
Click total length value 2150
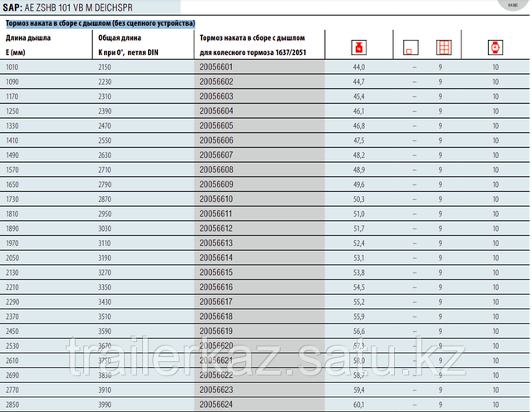[105, 67]
